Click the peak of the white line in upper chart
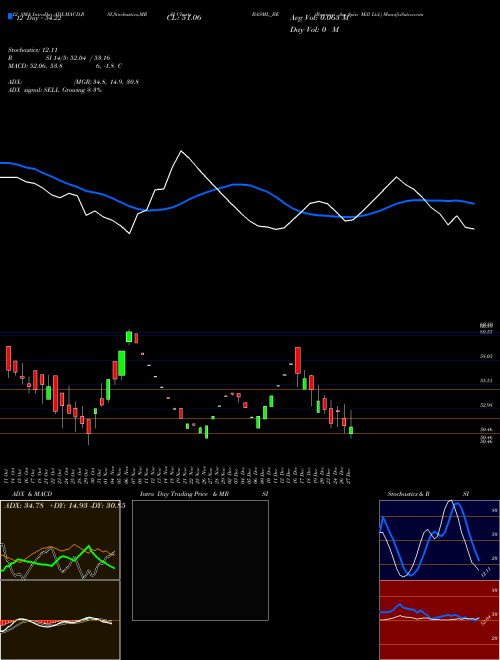 (181, 151)
